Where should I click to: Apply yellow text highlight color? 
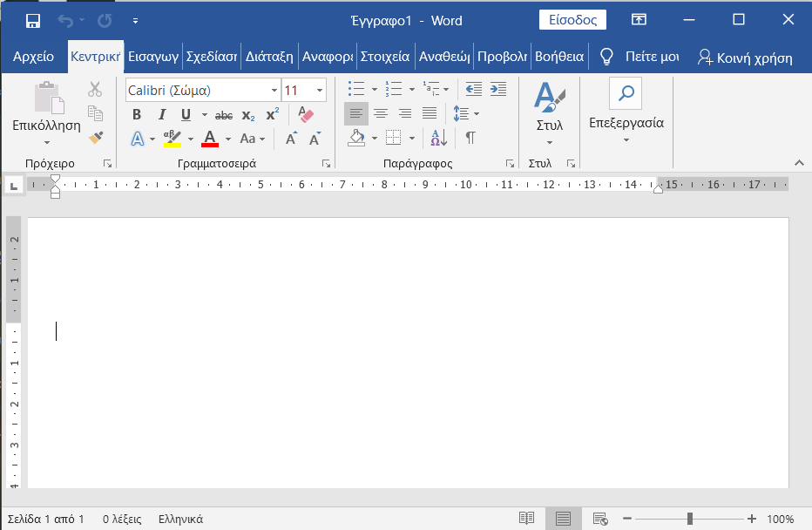coord(172,139)
